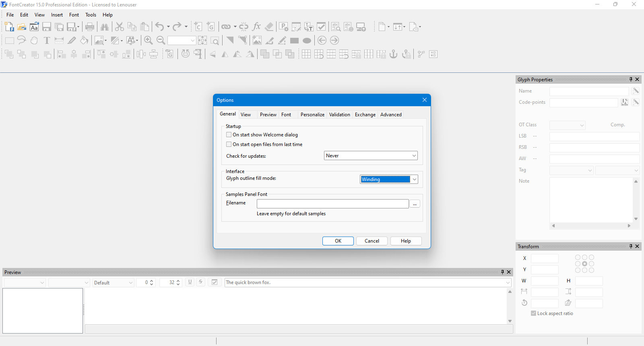Viewport: 644px width, 346px height.
Task: Click the Save floppy disk icon
Action: click(x=47, y=27)
